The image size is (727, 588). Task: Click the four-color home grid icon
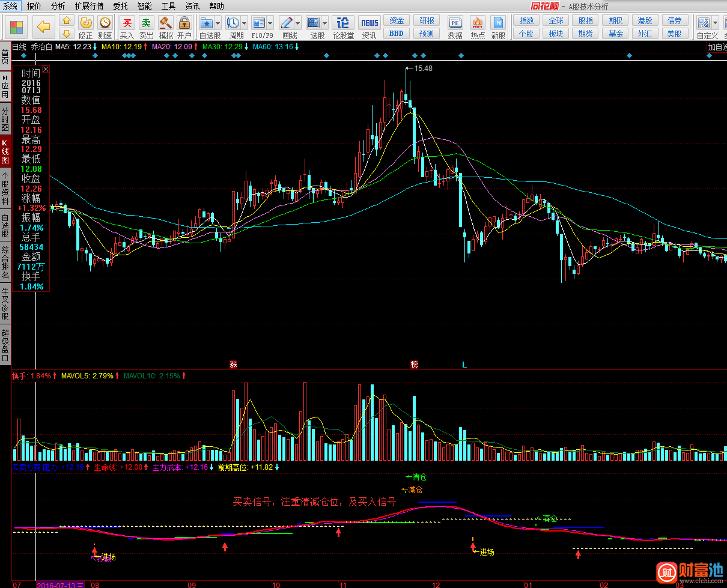tap(17, 27)
